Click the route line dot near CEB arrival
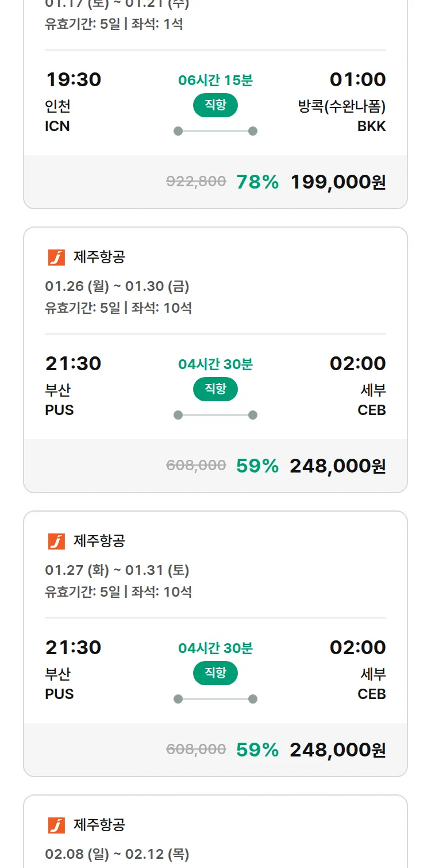Viewport: 431px width, 868px height. click(252, 414)
